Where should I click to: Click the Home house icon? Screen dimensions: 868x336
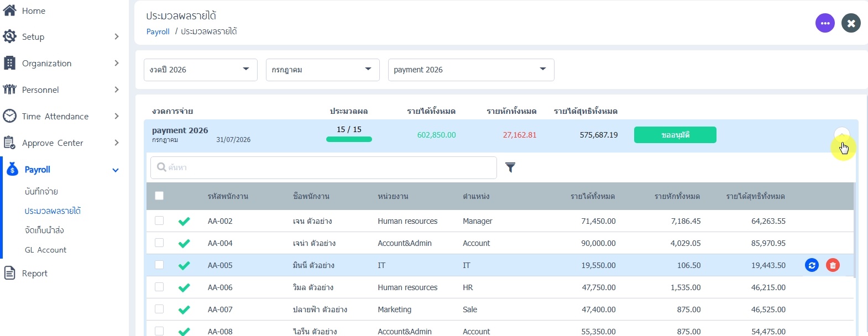(9, 11)
